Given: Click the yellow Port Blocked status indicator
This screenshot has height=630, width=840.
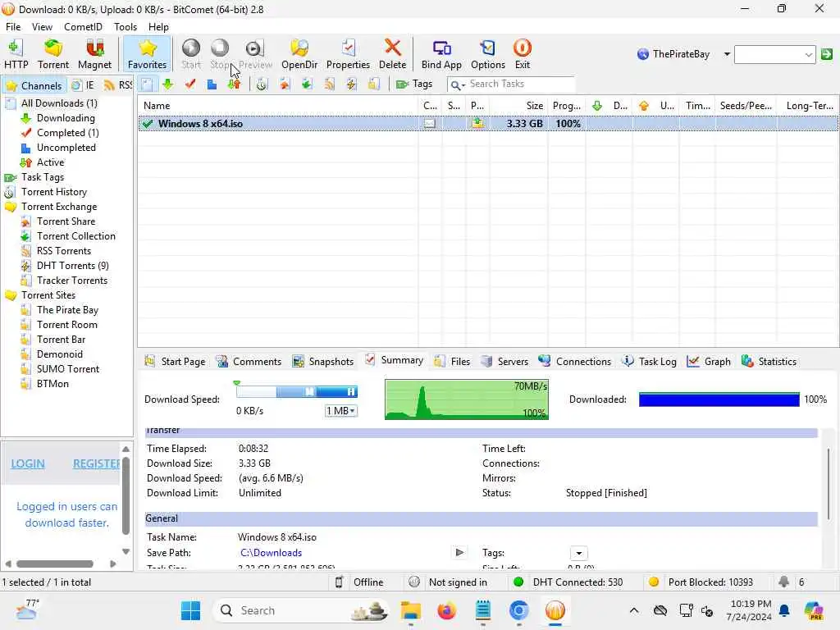Looking at the screenshot, I should click(x=654, y=582).
